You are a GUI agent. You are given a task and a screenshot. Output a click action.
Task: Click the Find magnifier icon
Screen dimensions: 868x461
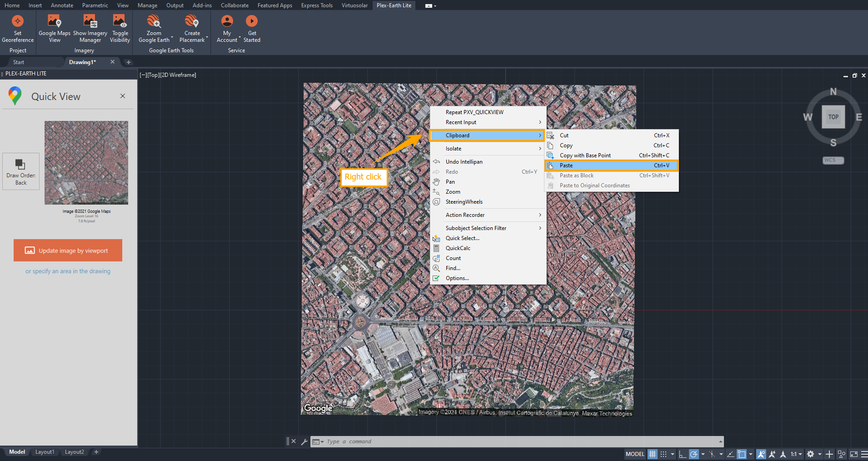click(436, 268)
